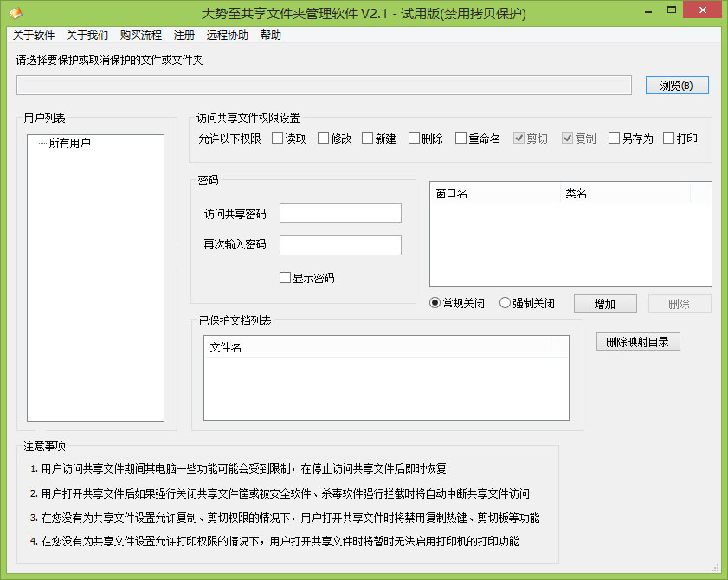
Task: Click the 访问共享密码 password input field
Action: point(340,213)
